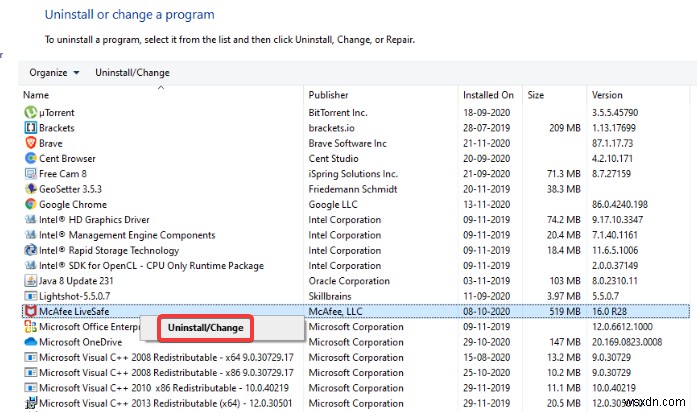Sort by Installed On column header
Viewport: 697px width, 412px height.
(488, 95)
